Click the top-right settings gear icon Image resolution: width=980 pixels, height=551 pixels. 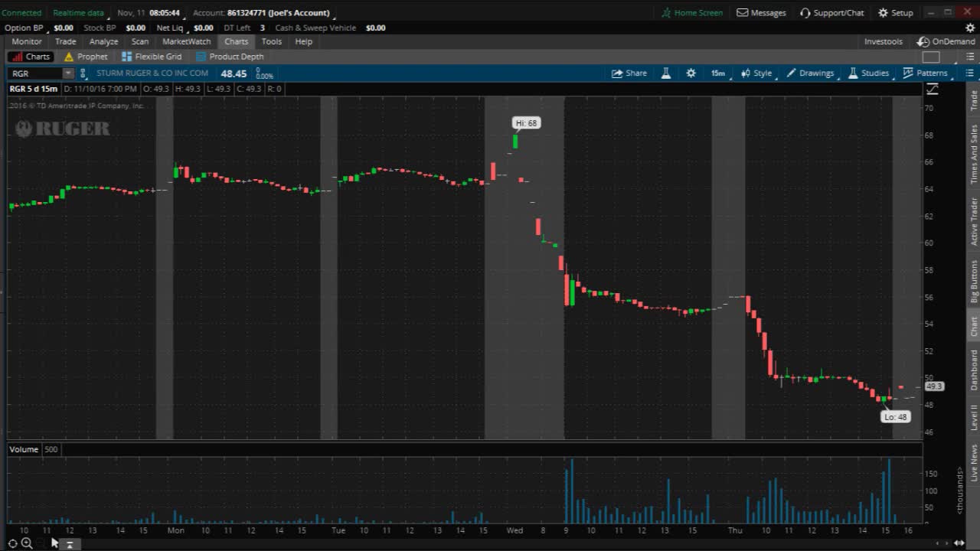click(x=970, y=28)
